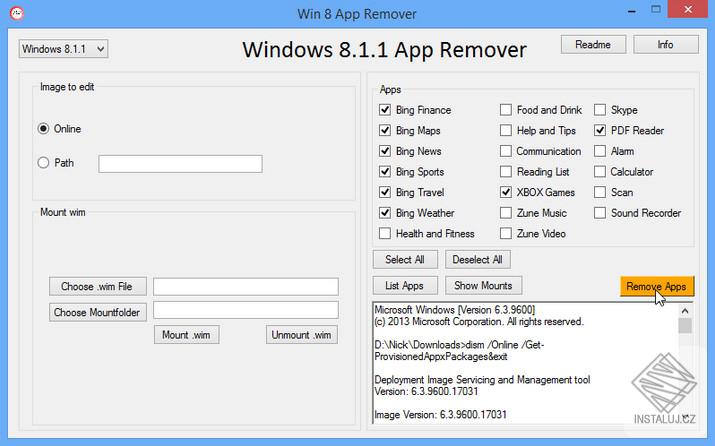The image size is (715, 446).
Task: Open the Readme
Action: point(593,45)
